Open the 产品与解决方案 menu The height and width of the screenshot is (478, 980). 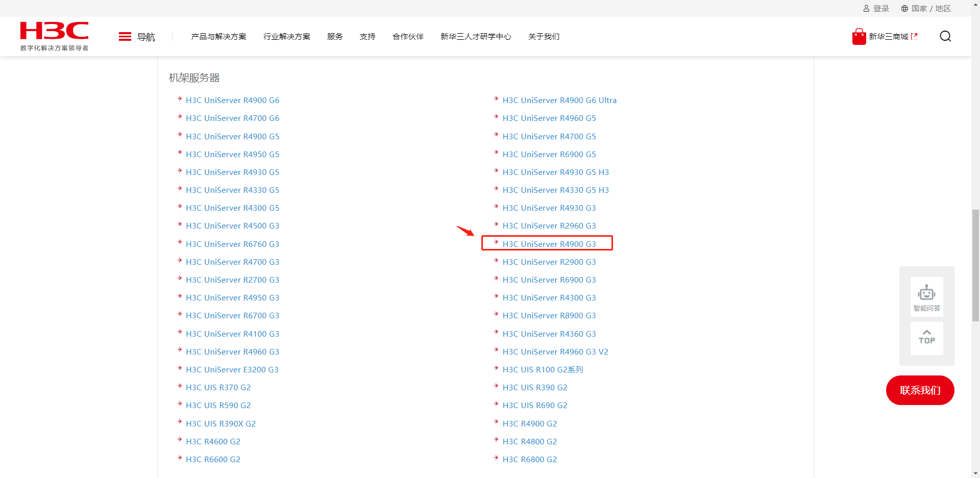click(218, 37)
